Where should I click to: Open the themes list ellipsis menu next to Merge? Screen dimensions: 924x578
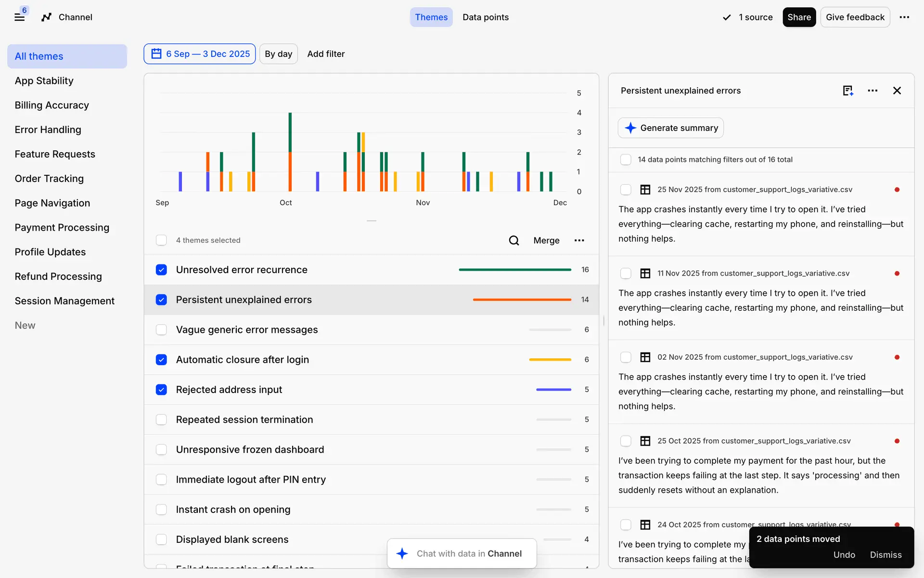pyautogui.click(x=579, y=240)
